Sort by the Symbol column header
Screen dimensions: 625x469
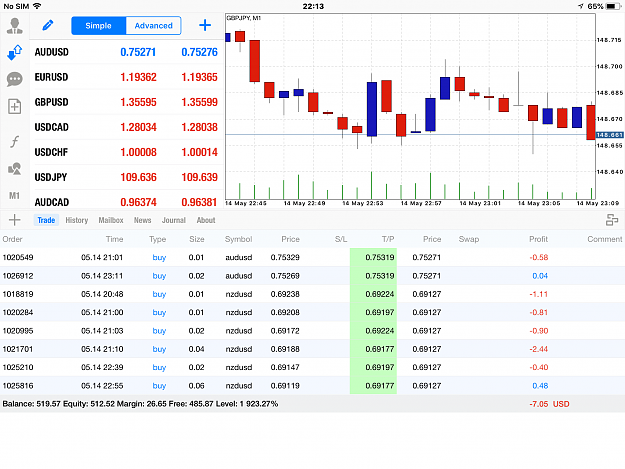(x=238, y=239)
